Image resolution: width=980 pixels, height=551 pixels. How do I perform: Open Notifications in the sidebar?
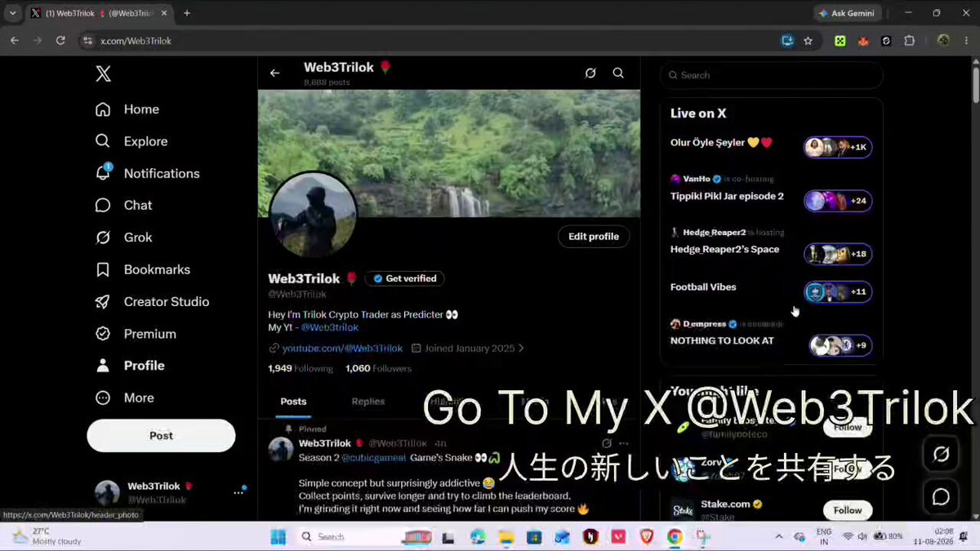[x=147, y=173]
